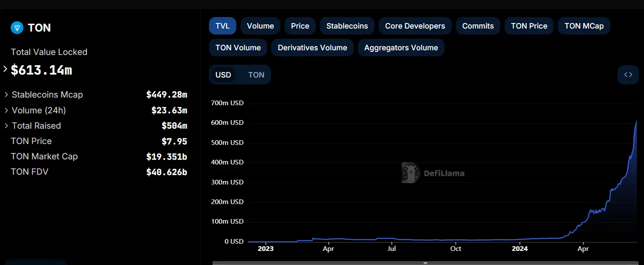Click the TVL line peak on chart
Image resolution: width=644 pixels, height=265 pixels.
[636, 121]
